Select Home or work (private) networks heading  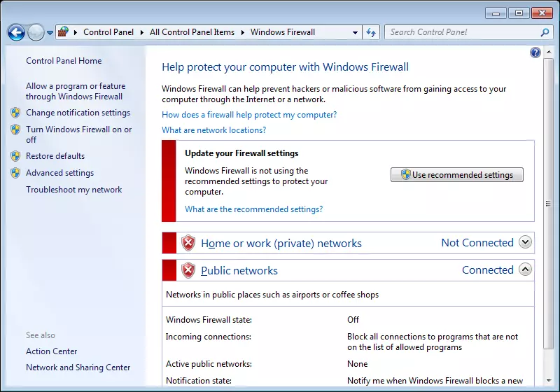[281, 243]
